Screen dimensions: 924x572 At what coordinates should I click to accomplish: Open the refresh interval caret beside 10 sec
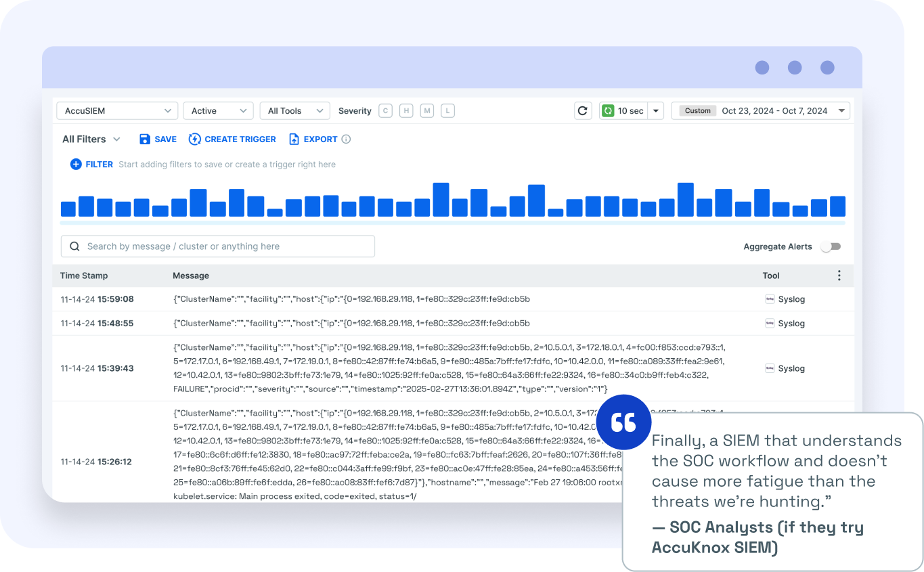(x=656, y=111)
